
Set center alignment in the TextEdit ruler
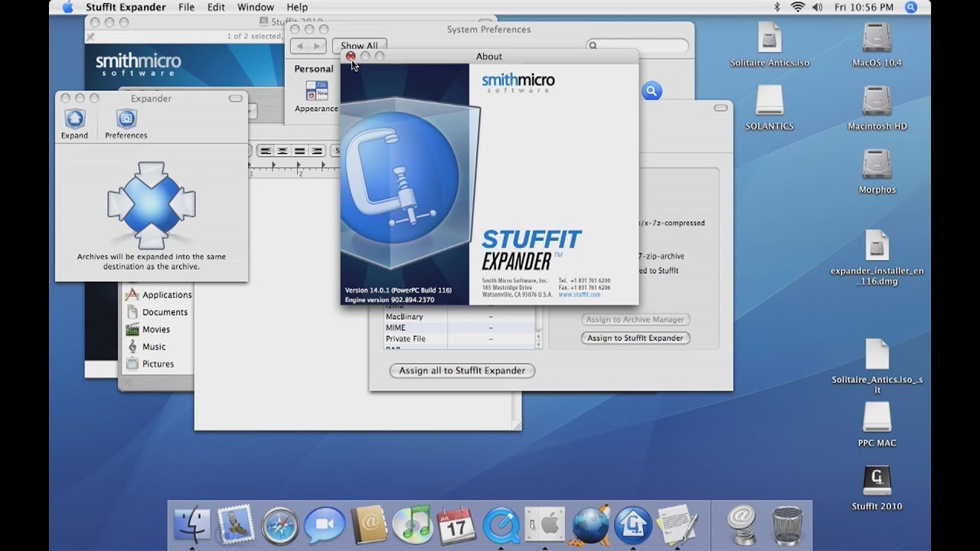[x=283, y=151]
